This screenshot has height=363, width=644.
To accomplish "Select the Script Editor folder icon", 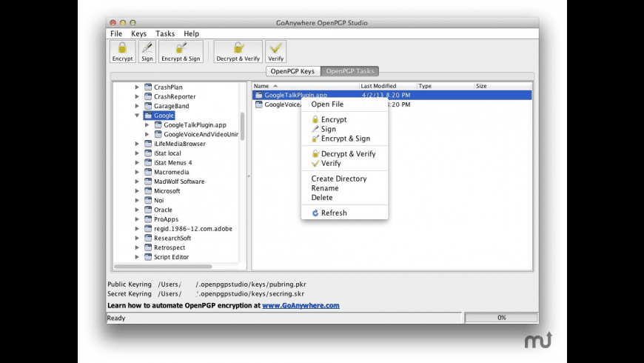I will tap(148, 257).
